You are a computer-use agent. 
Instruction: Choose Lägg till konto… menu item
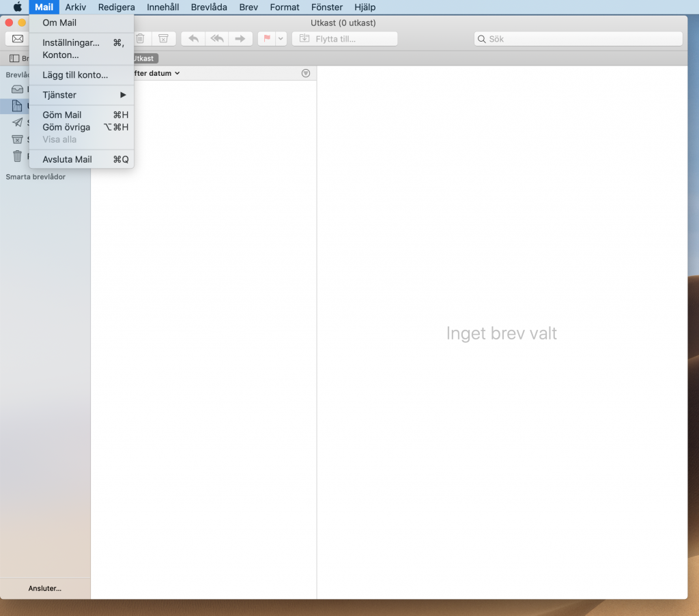[82, 75]
